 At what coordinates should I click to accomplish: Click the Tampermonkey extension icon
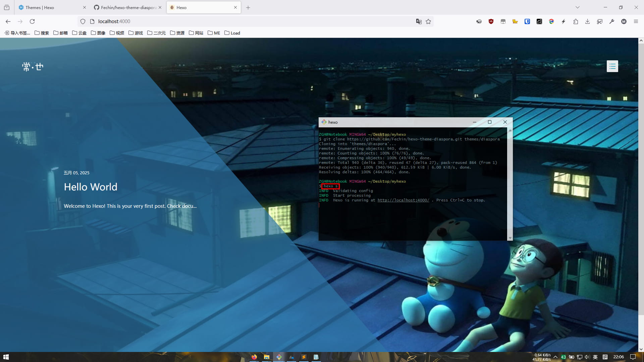pos(503,21)
